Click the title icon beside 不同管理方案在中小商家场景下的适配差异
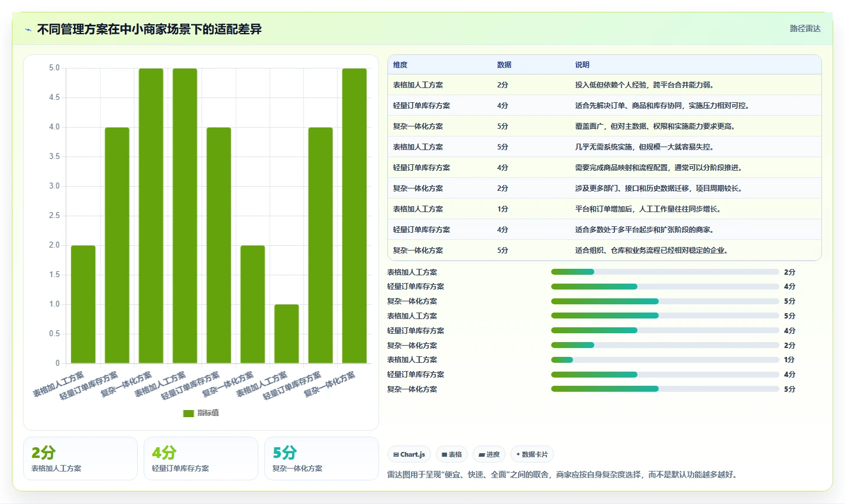 [28, 30]
